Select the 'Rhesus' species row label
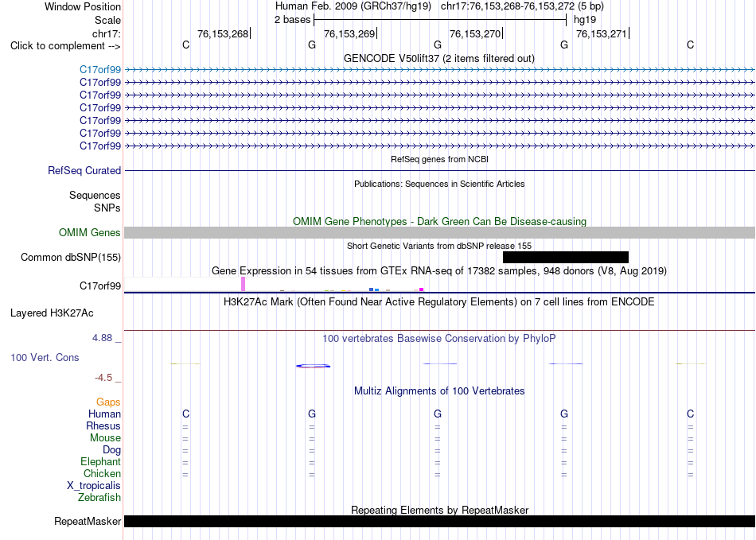This screenshot has width=756, height=540. 103,425
